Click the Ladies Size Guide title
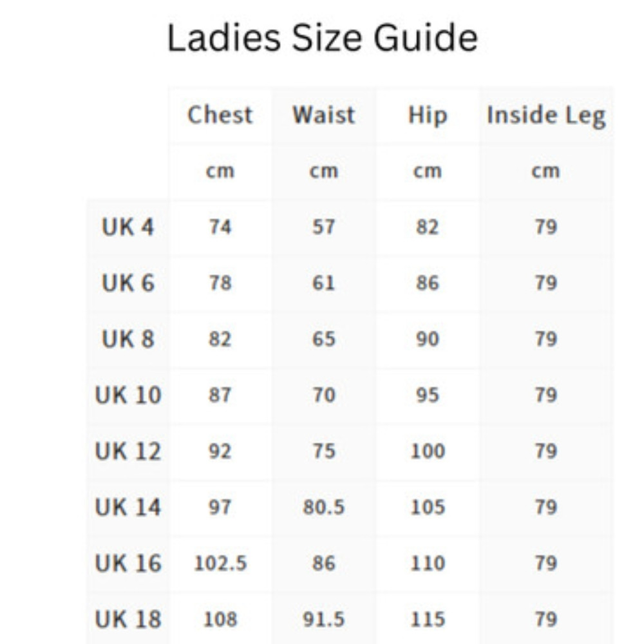This screenshot has height=644, width=644. click(x=322, y=38)
